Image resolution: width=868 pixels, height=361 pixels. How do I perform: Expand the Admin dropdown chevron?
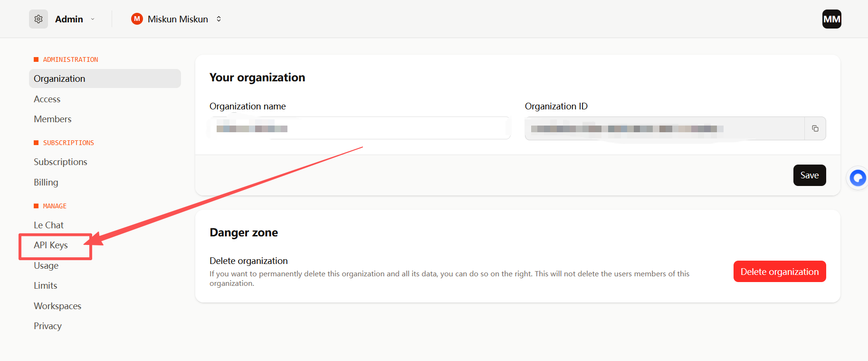coord(93,19)
